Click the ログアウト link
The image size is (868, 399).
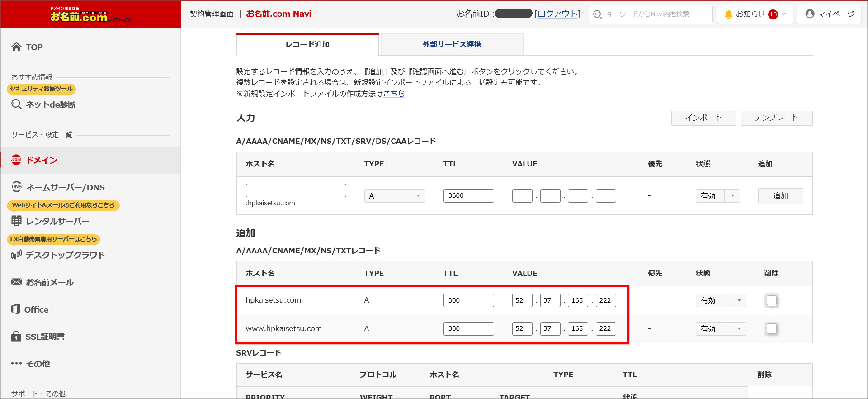click(557, 14)
